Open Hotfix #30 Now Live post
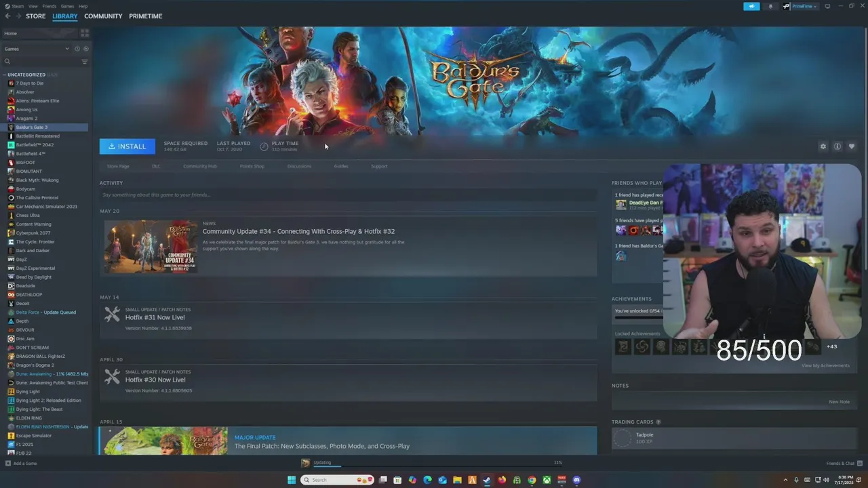Image resolution: width=868 pixels, height=488 pixels. [155, 380]
